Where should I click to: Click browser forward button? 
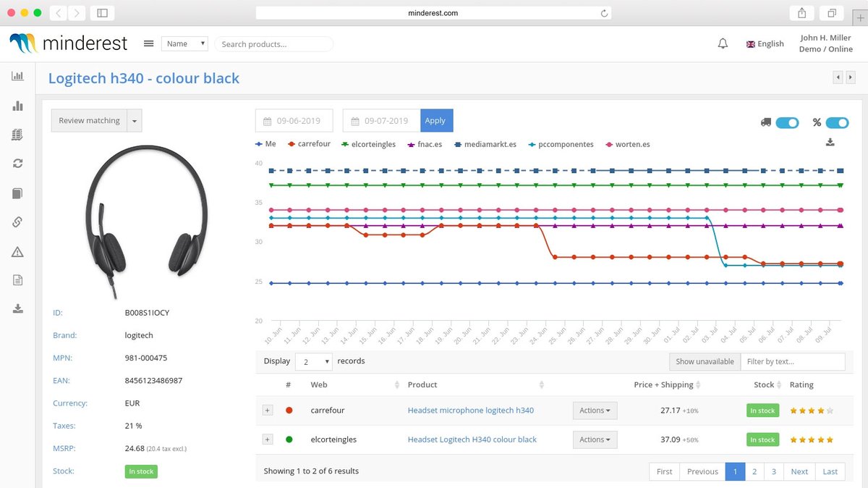pyautogui.click(x=77, y=13)
